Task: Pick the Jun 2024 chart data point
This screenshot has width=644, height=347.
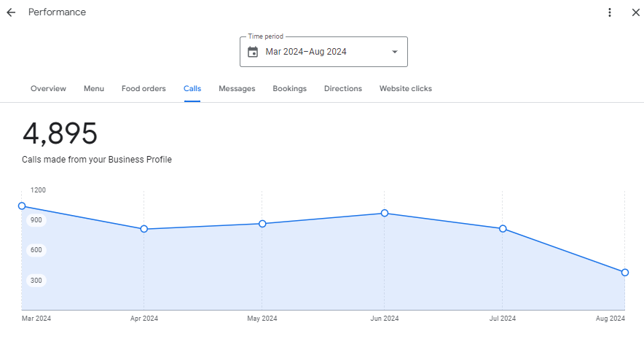Action: (385, 213)
